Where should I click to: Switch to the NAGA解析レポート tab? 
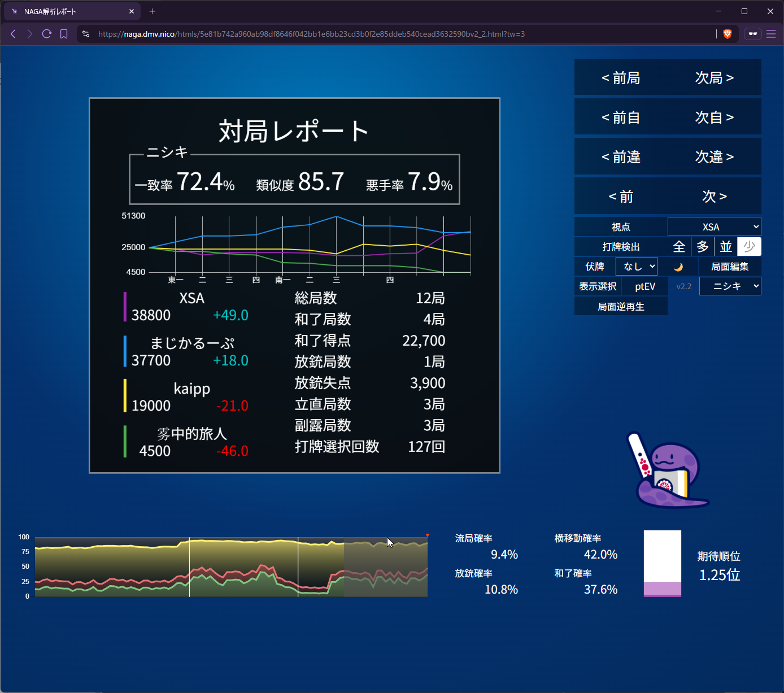coord(72,11)
